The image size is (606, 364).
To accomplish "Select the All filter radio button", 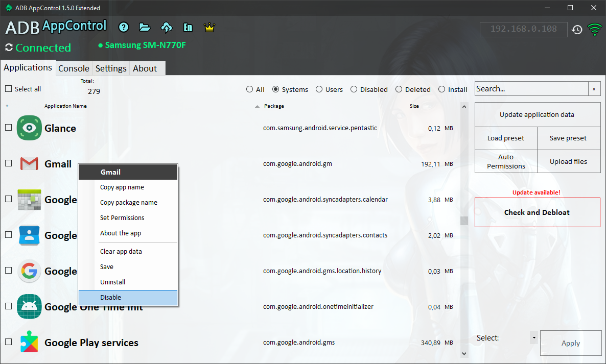I will point(250,89).
